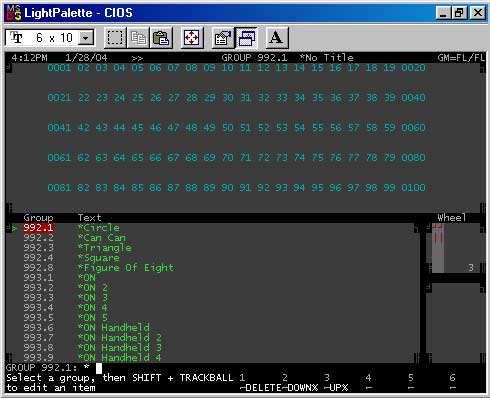Select the *ON 2 group text
490x398 pixels.
tap(92, 288)
